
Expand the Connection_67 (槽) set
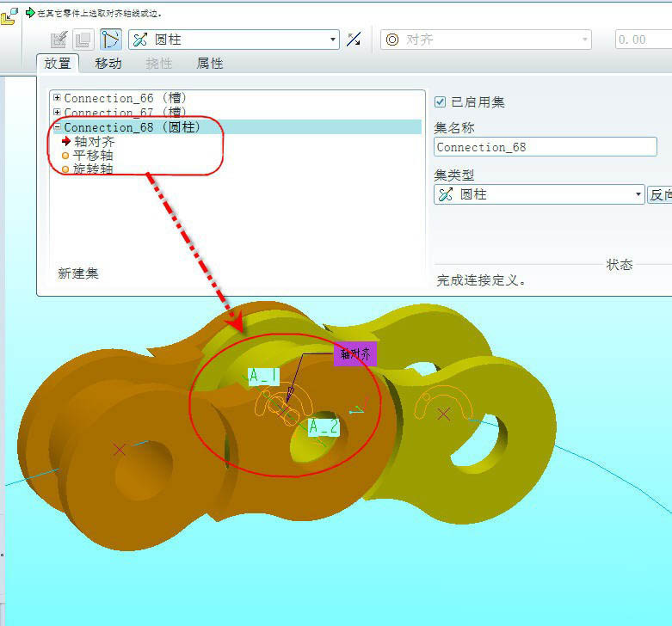point(57,112)
